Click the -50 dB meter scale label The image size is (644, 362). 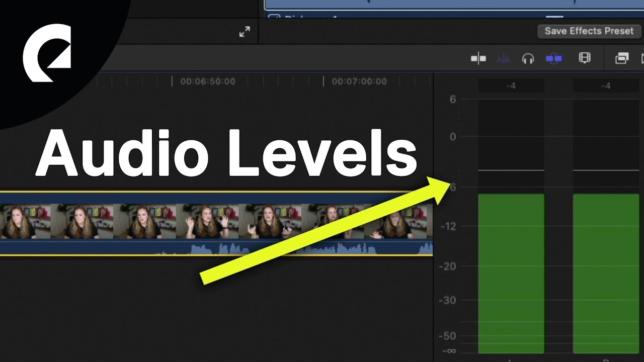click(x=448, y=336)
